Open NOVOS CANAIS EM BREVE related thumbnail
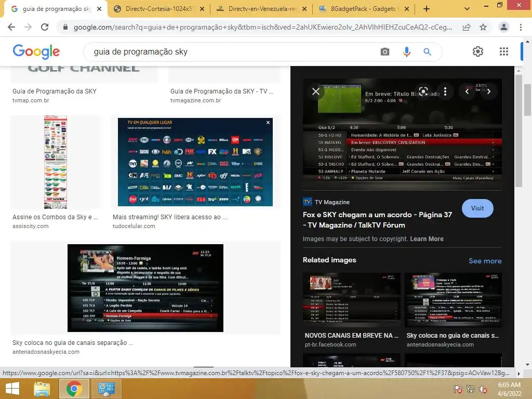532x399 pixels. tap(352, 300)
